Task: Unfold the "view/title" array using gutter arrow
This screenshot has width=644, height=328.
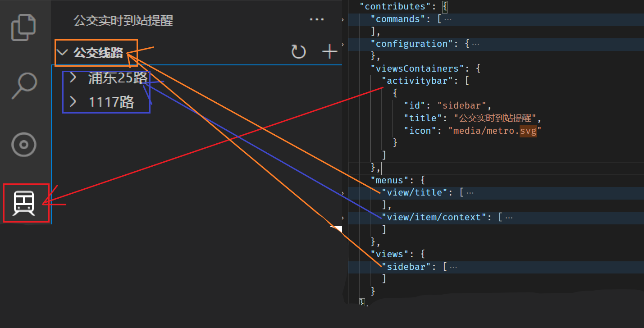Action: (343, 193)
